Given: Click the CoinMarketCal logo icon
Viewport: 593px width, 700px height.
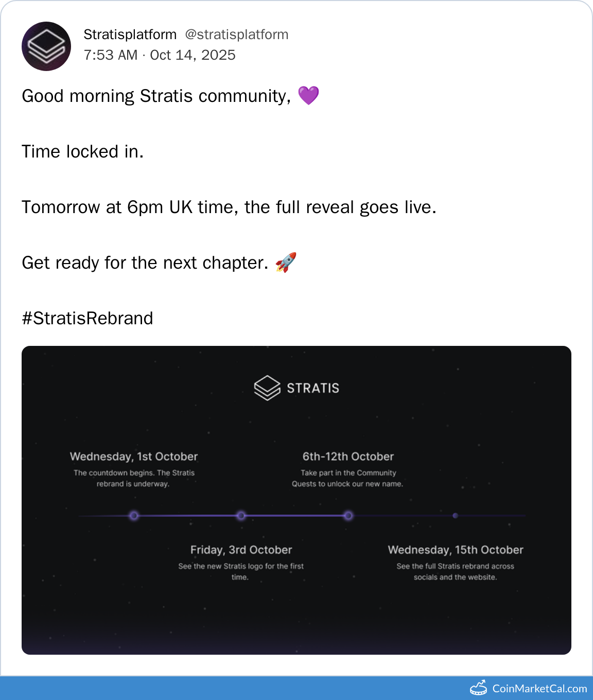Looking at the screenshot, I should pyautogui.click(x=478, y=688).
